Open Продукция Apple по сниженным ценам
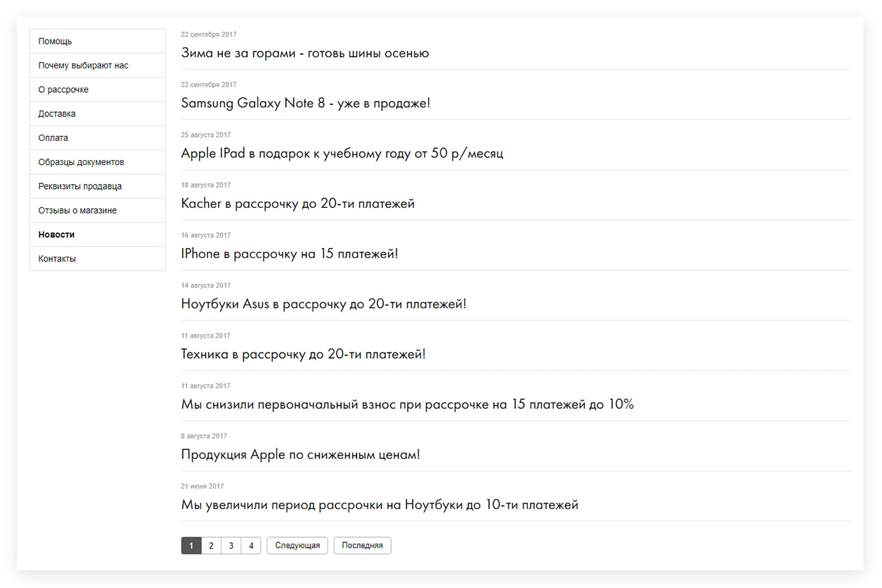Image resolution: width=882 pixels, height=588 pixels. point(301,455)
